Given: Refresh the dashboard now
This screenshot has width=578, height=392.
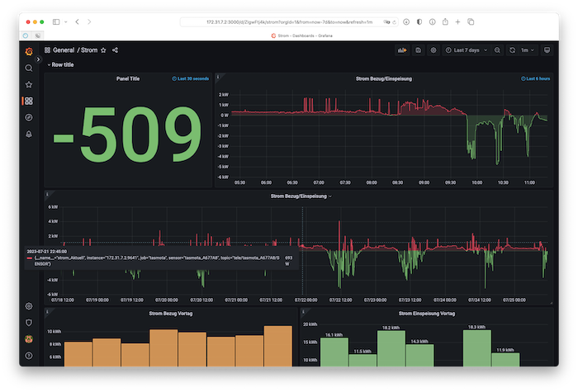Looking at the screenshot, I should tap(513, 50).
